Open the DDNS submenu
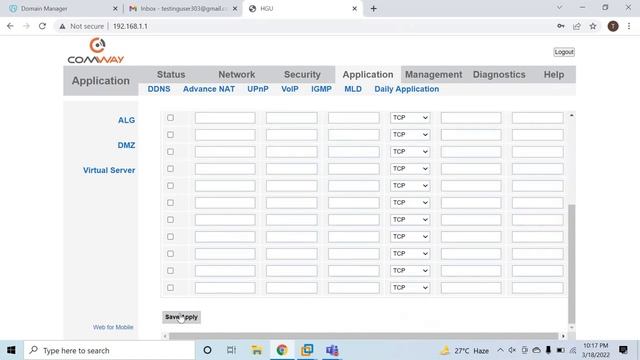640x360 pixels. tap(159, 89)
